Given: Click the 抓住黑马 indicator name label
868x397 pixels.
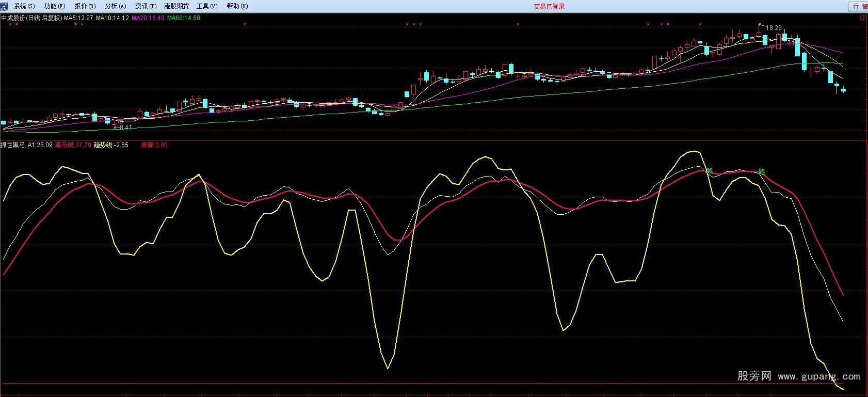Looking at the screenshot, I should click(13, 145).
